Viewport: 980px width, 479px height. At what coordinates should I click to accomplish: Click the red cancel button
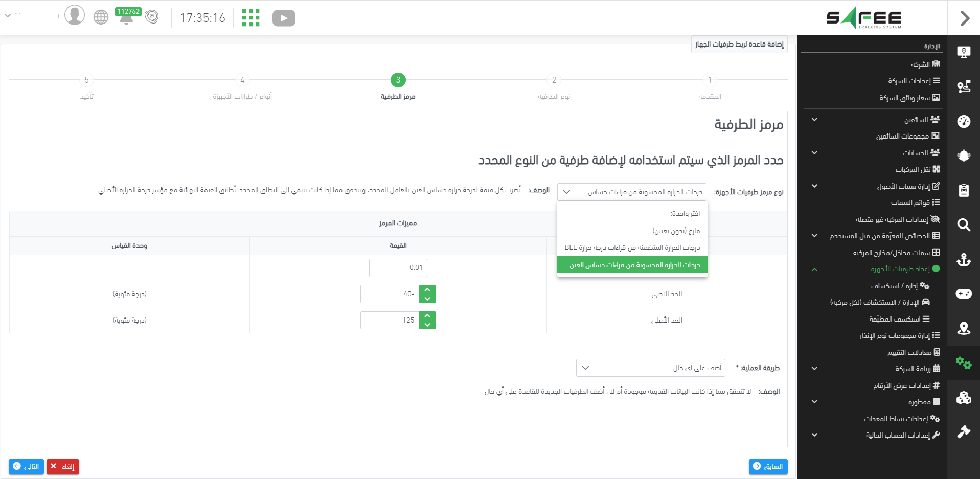click(63, 467)
